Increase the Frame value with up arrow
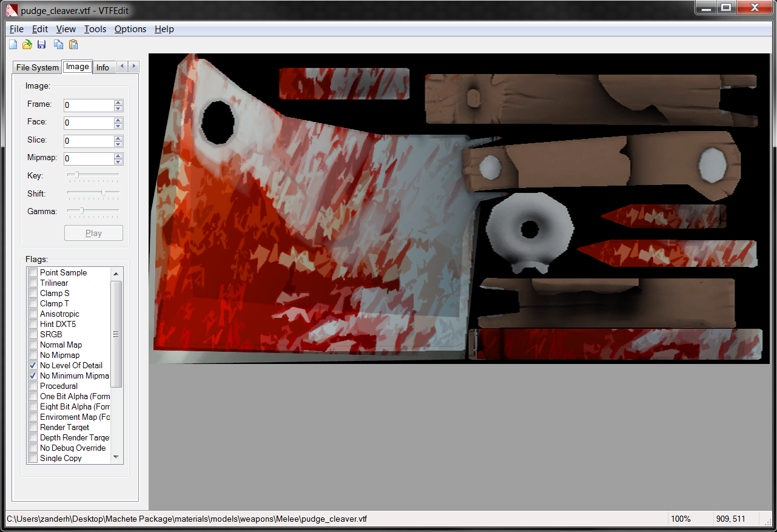This screenshot has width=777, height=532. pyautogui.click(x=118, y=103)
